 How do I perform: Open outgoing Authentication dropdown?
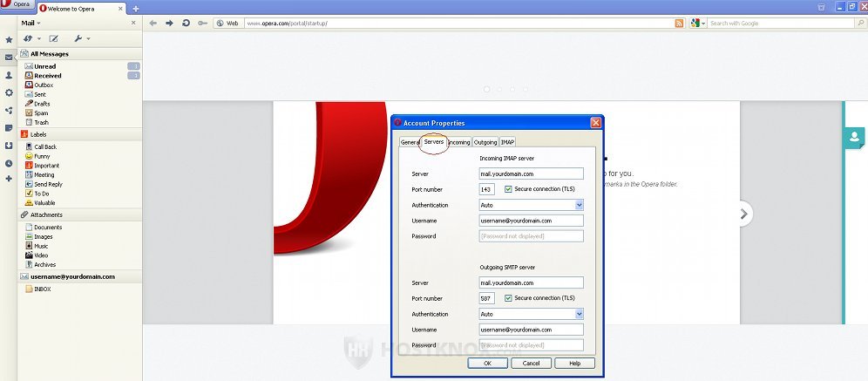(579, 314)
